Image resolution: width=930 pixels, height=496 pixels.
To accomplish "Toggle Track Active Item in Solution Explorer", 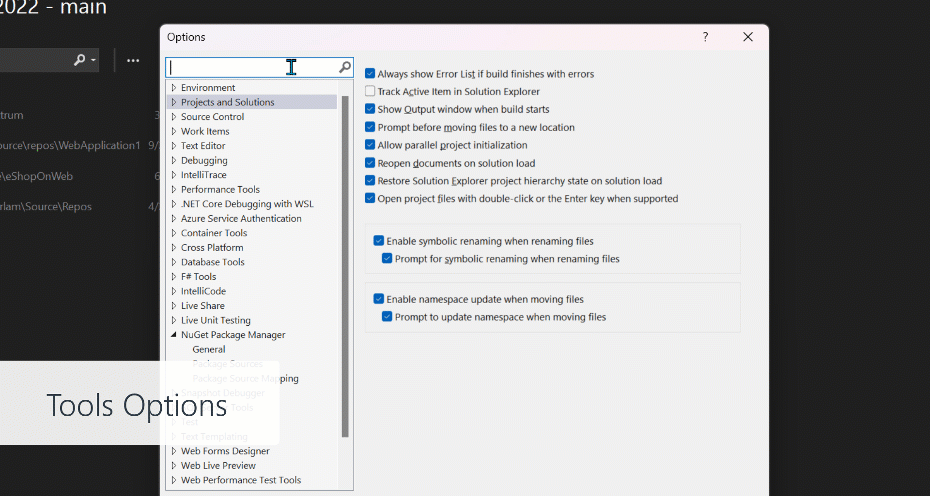I will click(x=371, y=91).
